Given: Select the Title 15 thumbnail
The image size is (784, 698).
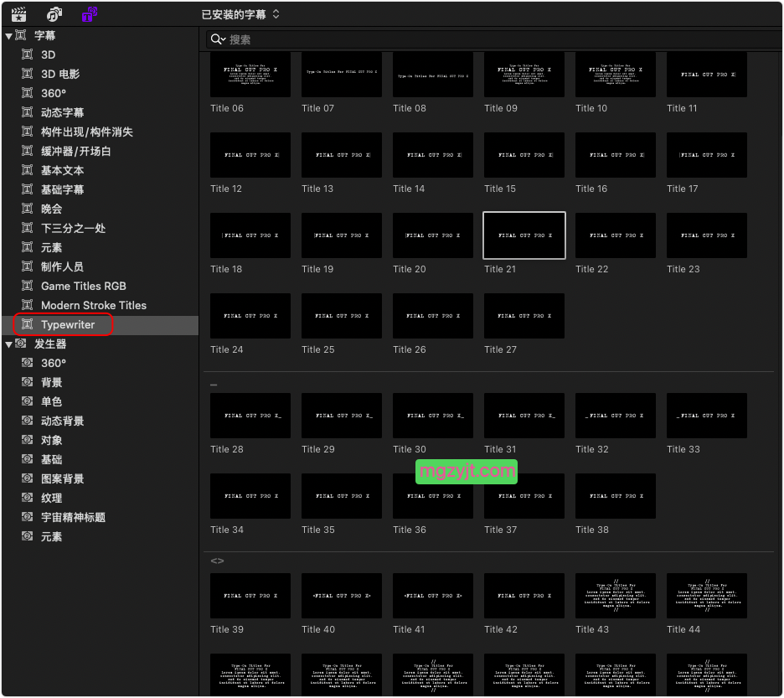Looking at the screenshot, I should click(x=524, y=155).
